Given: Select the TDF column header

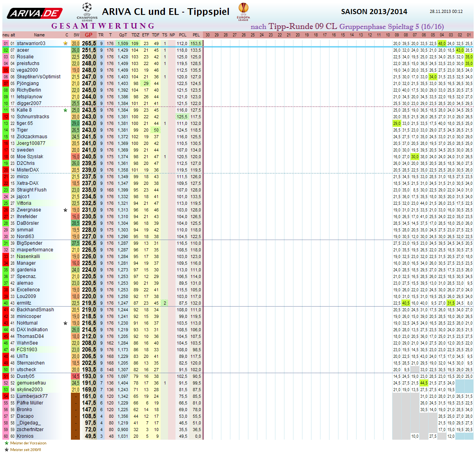Looking at the screenshot, I should click(x=156, y=35).
